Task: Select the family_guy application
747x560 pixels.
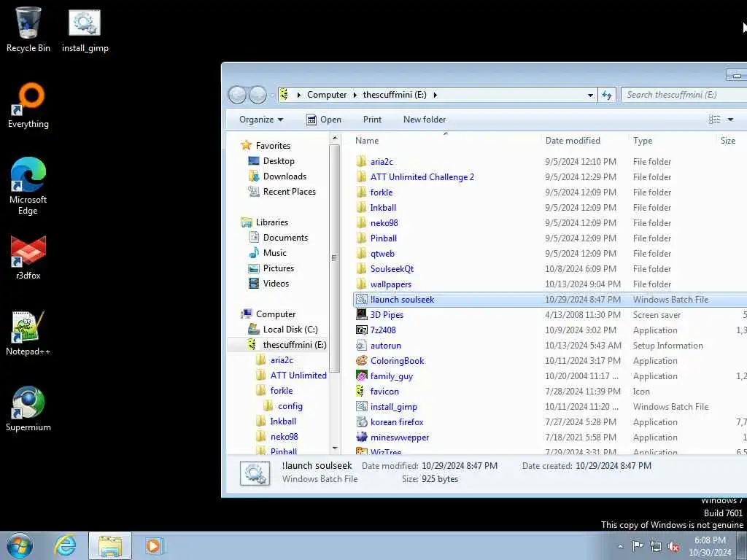Action: coord(392,376)
